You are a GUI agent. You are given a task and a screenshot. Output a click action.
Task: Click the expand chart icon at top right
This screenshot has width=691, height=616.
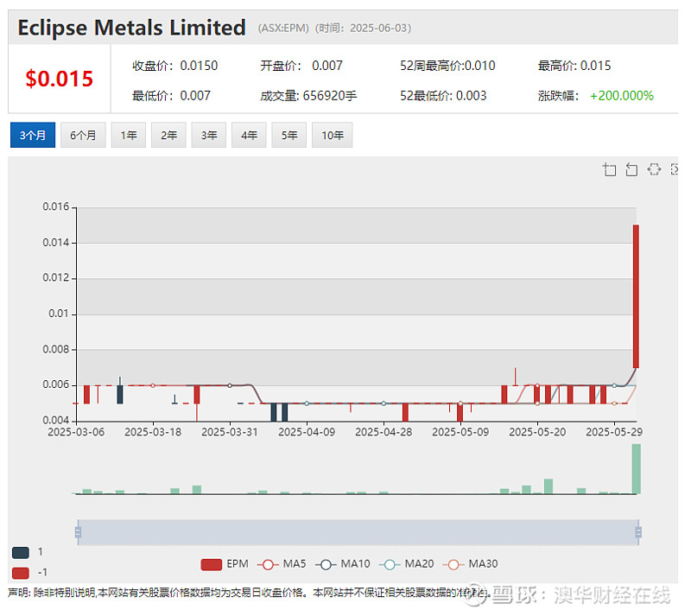675,169
